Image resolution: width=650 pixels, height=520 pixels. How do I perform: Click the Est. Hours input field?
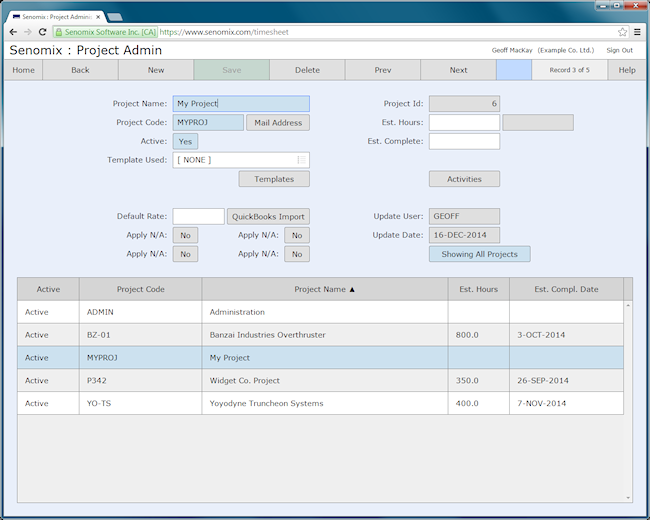tap(464, 123)
